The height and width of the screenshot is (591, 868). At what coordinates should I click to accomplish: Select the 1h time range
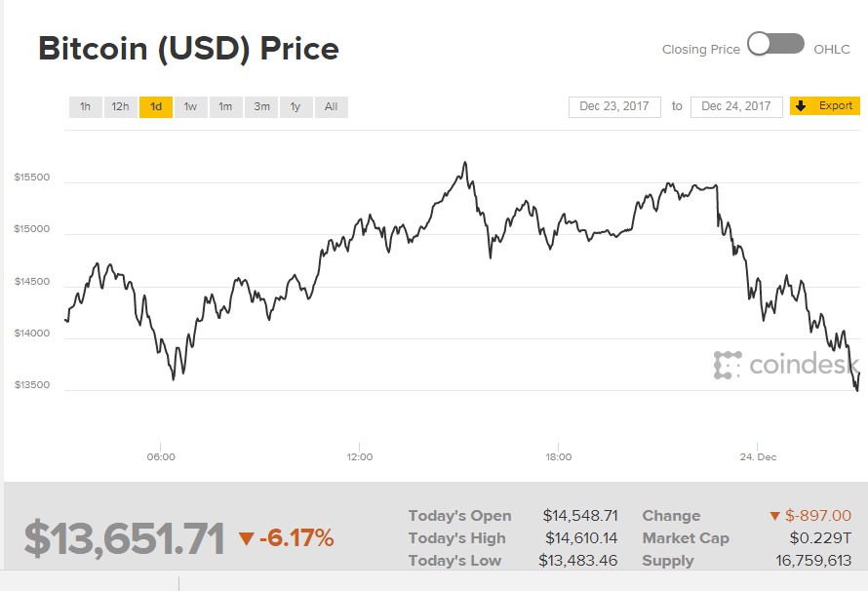tap(85, 106)
